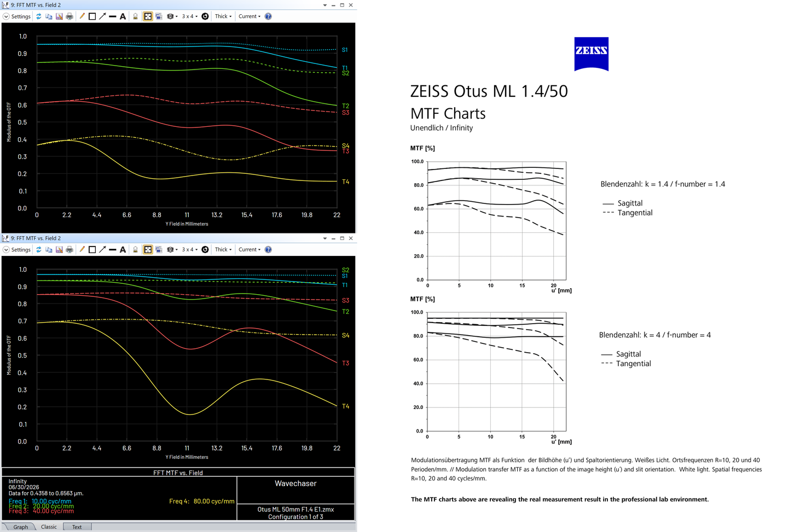Image resolution: width=788 pixels, height=532 pixels.
Task: Select the pencil annotate tool in top window
Action: (x=82, y=16)
